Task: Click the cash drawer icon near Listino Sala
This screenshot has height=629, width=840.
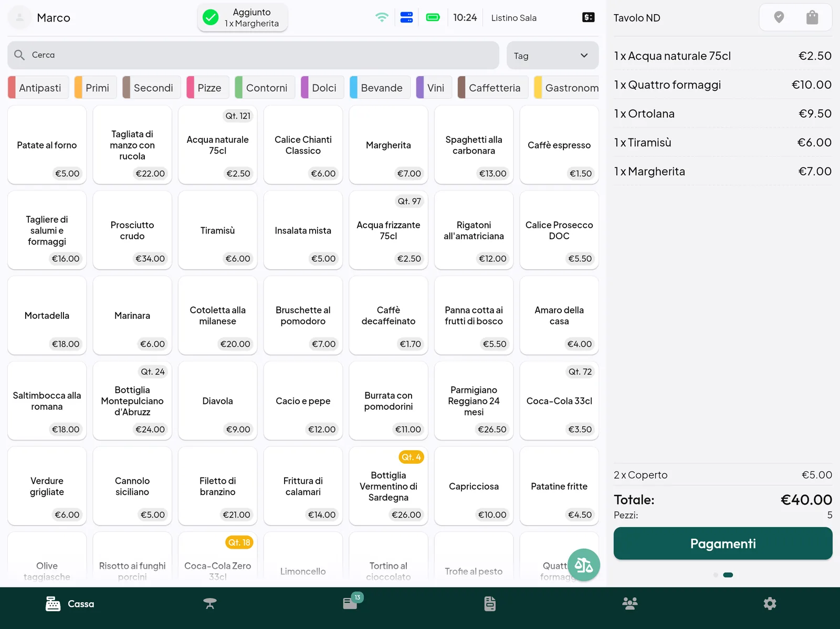Action: point(589,18)
